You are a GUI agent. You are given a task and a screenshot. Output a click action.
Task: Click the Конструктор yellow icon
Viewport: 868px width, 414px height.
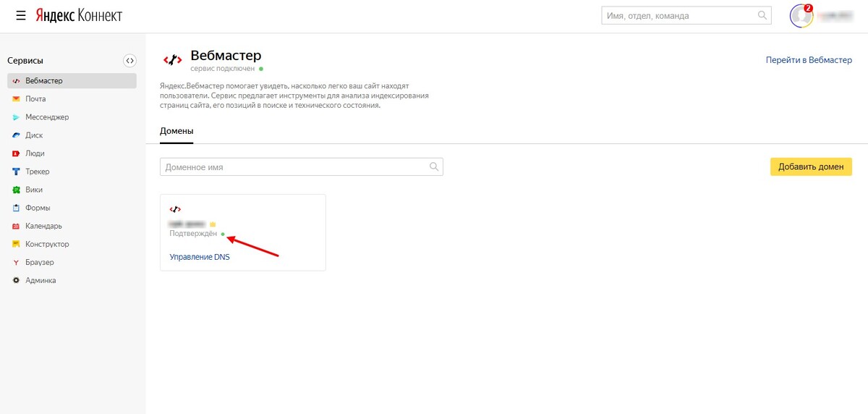16,244
